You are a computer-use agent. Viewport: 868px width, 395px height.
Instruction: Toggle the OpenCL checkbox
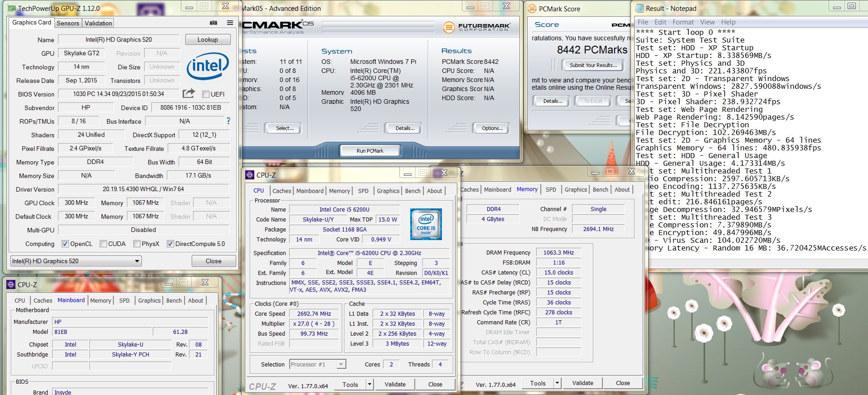pyautogui.click(x=65, y=244)
